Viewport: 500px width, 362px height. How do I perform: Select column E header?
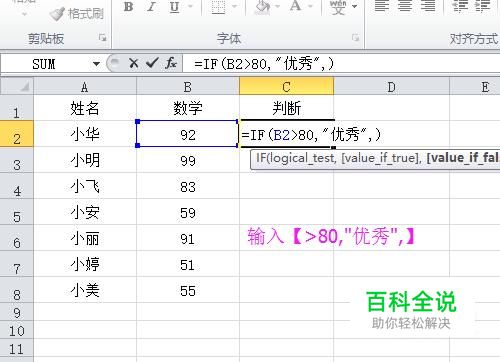[x=475, y=87]
